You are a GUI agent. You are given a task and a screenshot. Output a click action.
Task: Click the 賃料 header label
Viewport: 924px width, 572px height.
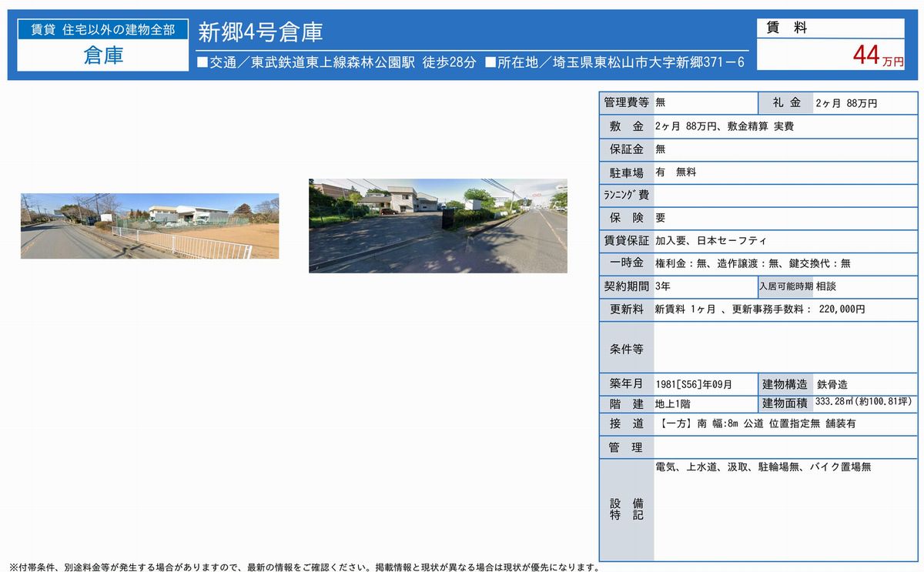tap(786, 28)
